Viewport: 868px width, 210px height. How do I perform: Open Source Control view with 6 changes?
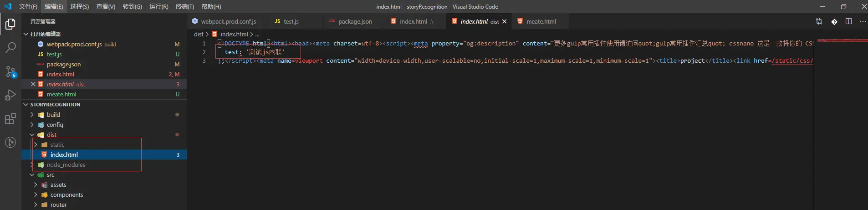click(x=10, y=71)
